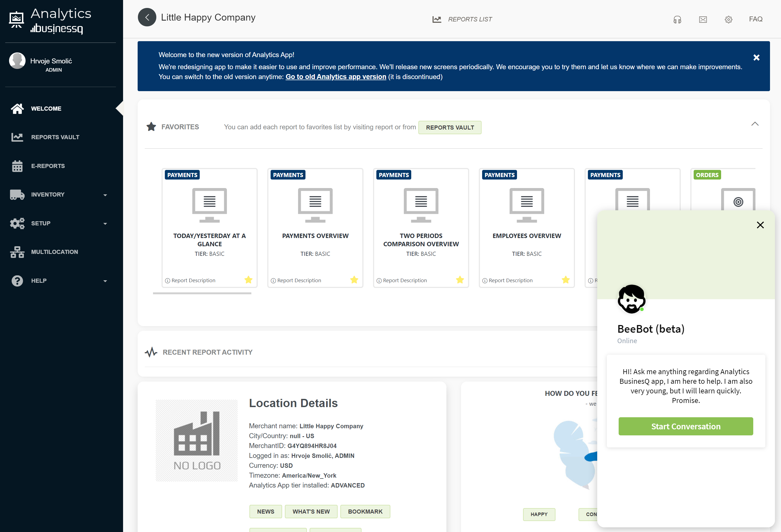
Task: Click the Welcome home icon
Action: pyautogui.click(x=17, y=108)
